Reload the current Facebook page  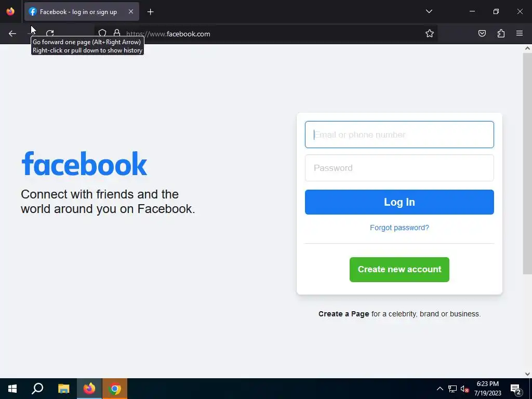tap(50, 34)
